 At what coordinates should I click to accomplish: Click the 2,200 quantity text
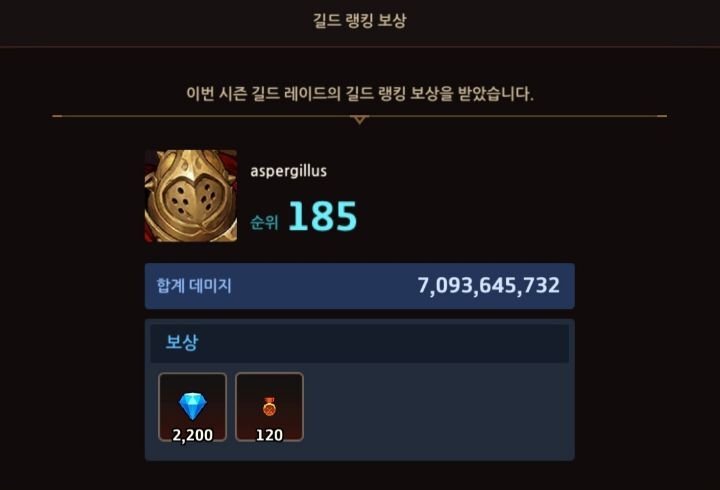[x=192, y=435]
